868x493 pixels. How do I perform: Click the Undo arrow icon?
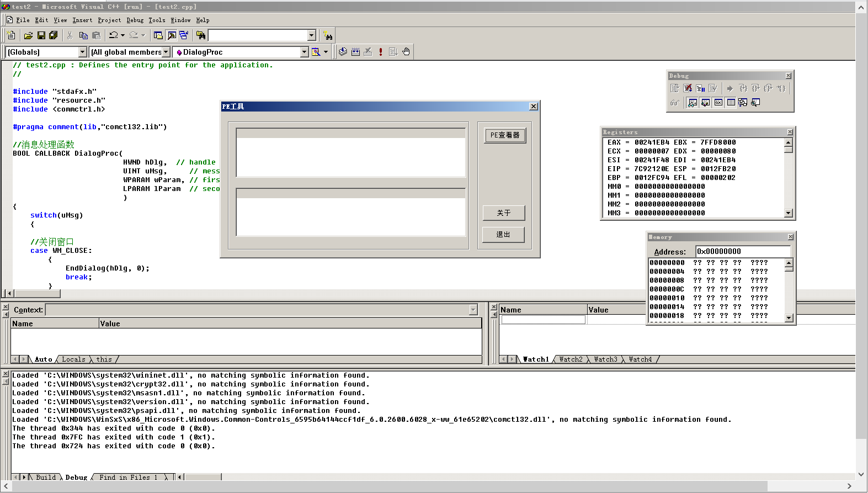pyautogui.click(x=113, y=35)
